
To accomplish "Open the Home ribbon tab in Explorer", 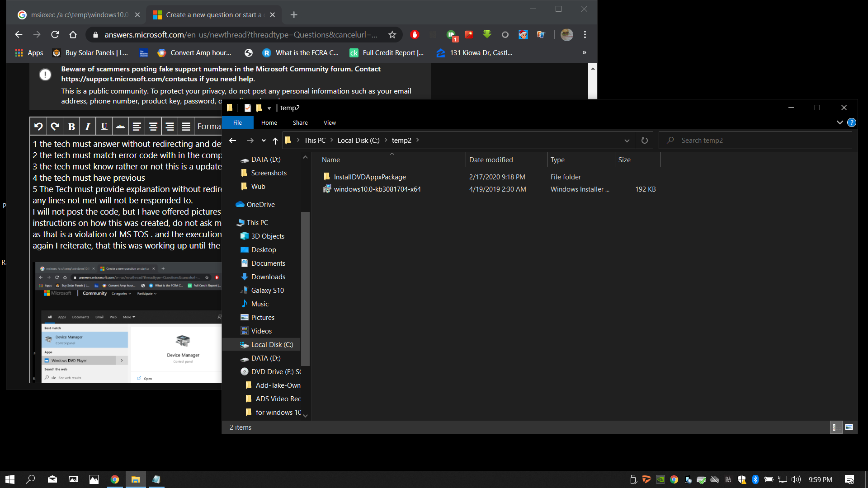I will pyautogui.click(x=269, y=123).
